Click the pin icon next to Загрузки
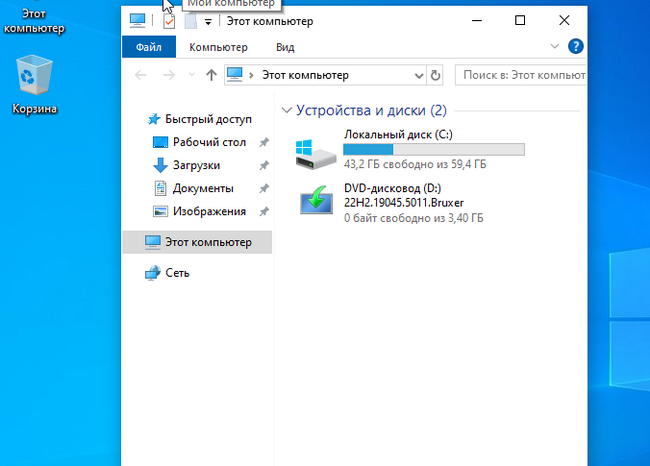Image resolution: width=650 pixels, height=466 pixels. 264,166
